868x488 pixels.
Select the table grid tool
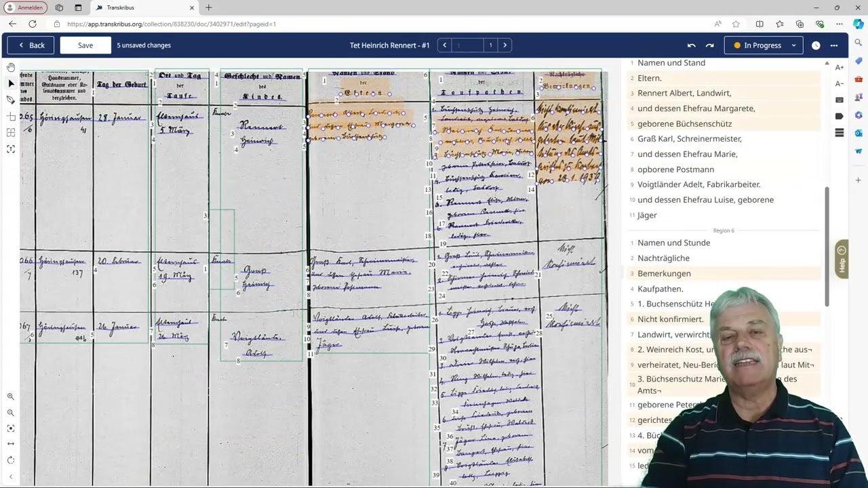pyautogui.click(x=11, y=133)
